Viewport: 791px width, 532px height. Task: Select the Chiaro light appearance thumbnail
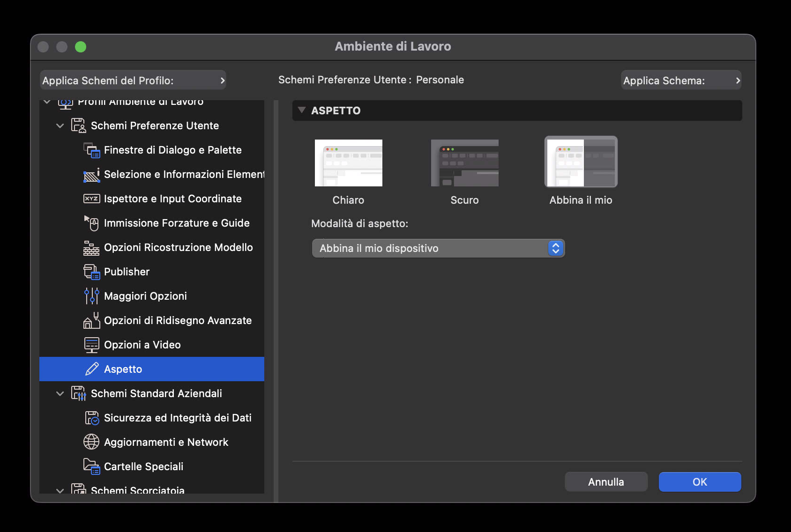coord(348,163)
